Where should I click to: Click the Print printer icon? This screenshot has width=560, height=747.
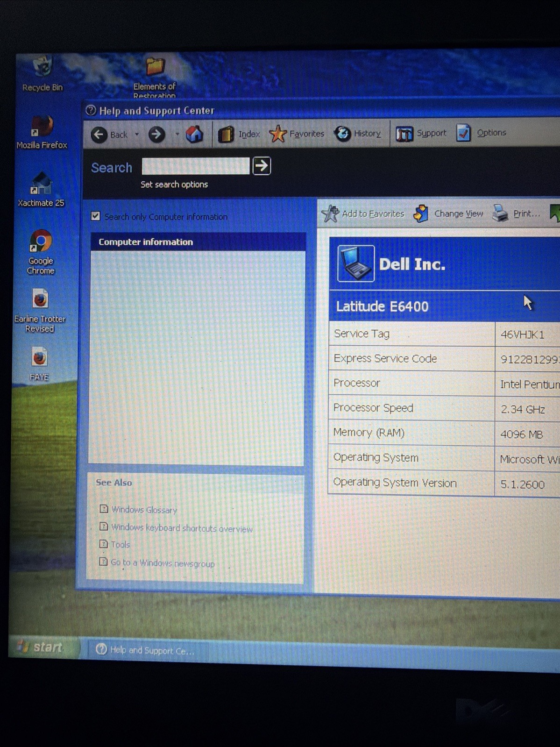point(500,213)
